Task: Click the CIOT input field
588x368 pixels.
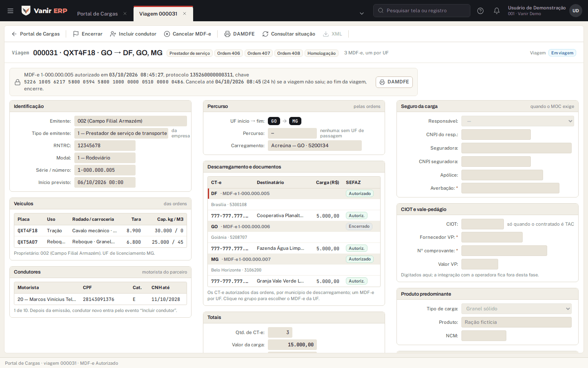Action: (483, 224)
